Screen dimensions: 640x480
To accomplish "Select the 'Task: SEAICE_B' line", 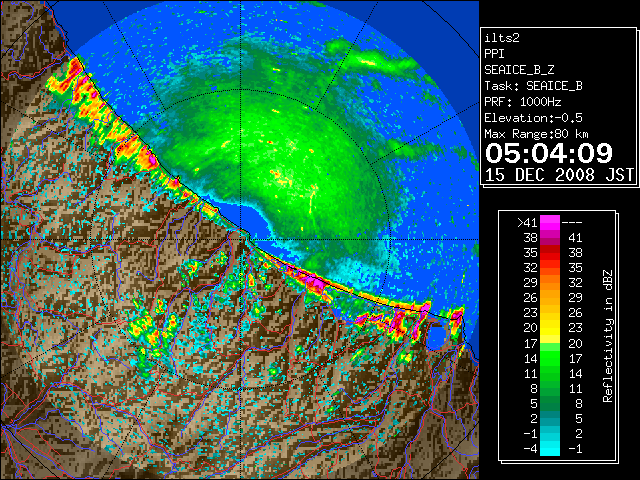I will pyautogui.click(x=533, y=86).
